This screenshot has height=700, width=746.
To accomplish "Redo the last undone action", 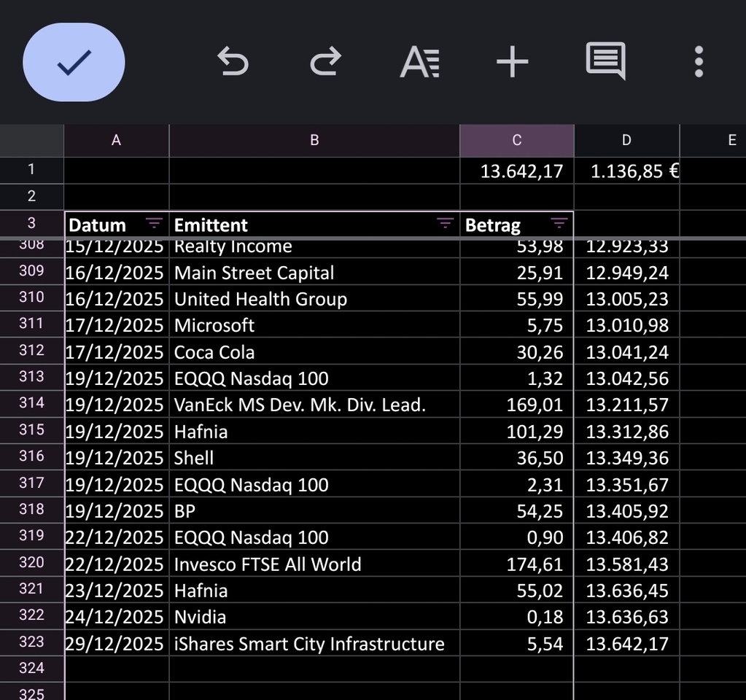I will coord(325,62).
